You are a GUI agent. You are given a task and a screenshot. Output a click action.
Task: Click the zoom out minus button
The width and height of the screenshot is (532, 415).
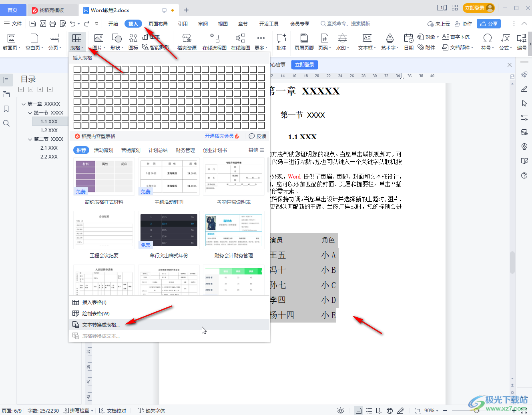pyautogui.click(x=444, y=411)
